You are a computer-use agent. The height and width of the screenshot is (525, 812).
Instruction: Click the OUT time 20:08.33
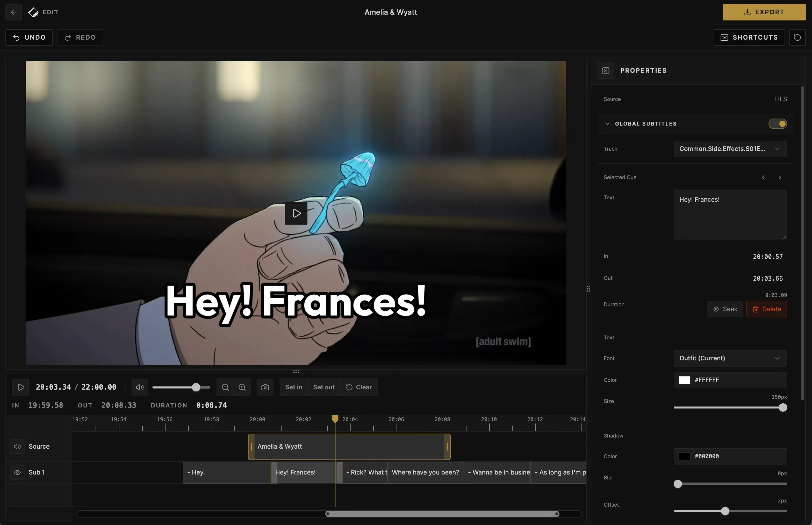pos(119,405)
